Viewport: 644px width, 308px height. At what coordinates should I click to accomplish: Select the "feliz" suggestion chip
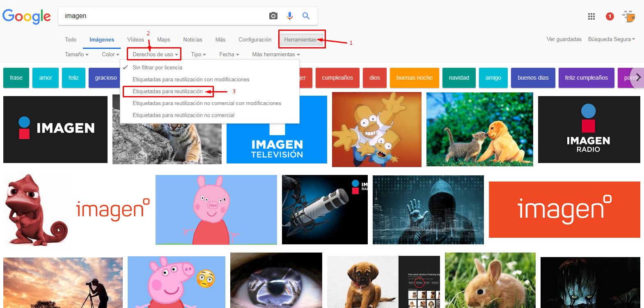[x=73, y=78]
